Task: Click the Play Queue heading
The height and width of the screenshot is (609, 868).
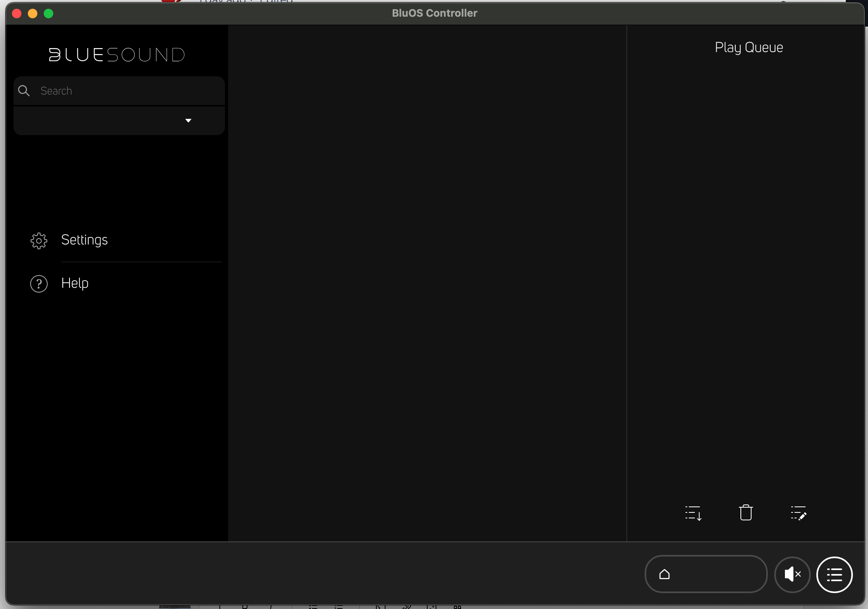Action: pyautogui.click(x=749, y=48)
